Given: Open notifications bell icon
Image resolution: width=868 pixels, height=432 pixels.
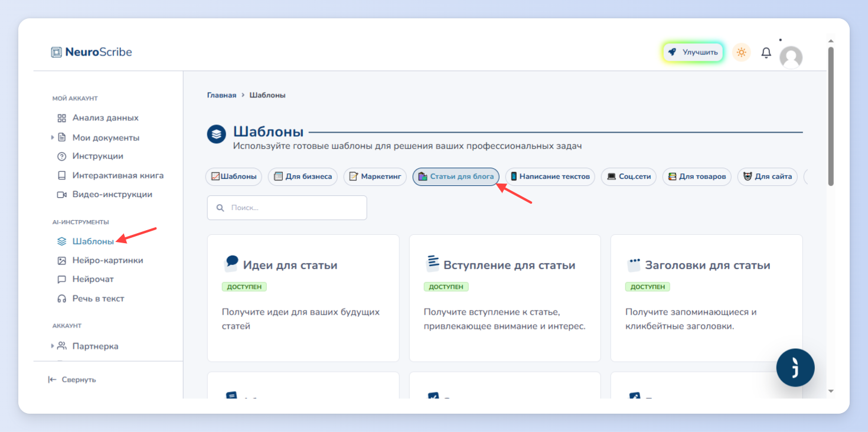Looking at the screenshot, I should tap(766, 53).
